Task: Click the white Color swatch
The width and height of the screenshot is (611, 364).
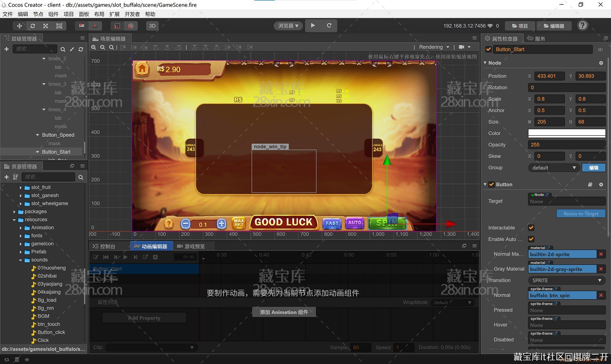Action: (x=566, y=133)
